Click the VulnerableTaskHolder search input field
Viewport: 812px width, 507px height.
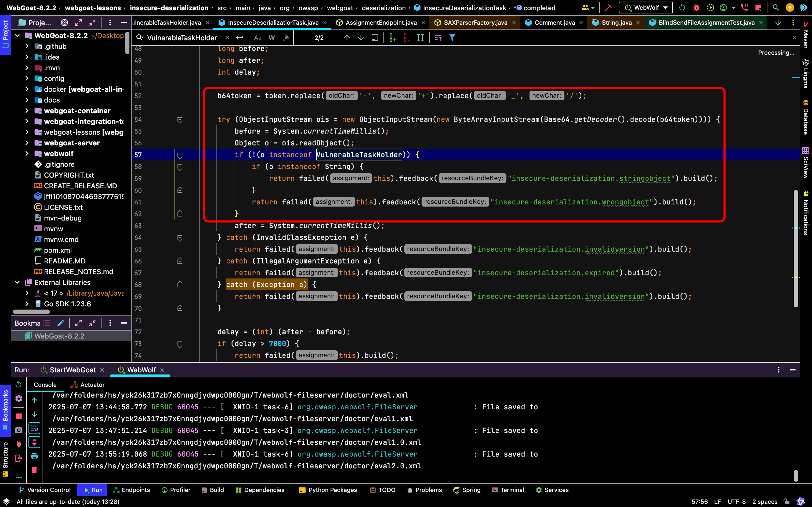(x=185, y=38)
